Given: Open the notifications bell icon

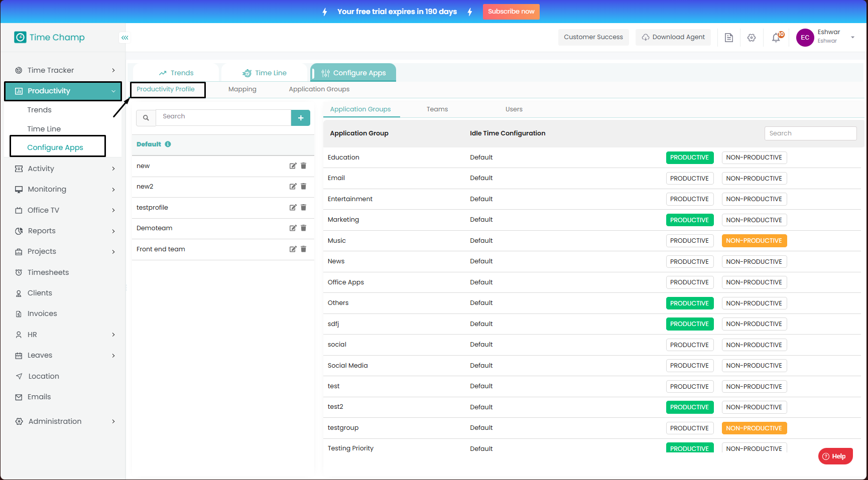Looking at the screenshot, I should [x=776, y=38].
